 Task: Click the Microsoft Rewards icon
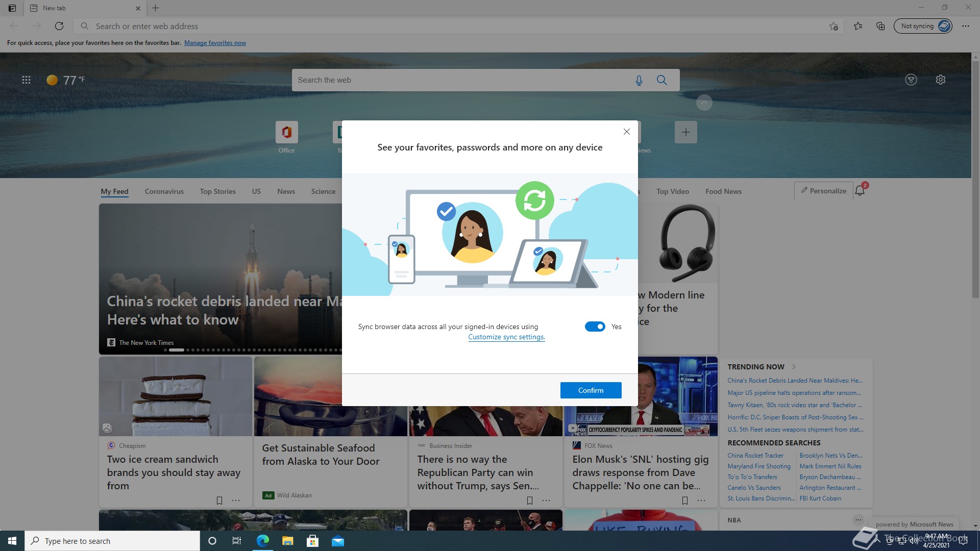(911, 80)
